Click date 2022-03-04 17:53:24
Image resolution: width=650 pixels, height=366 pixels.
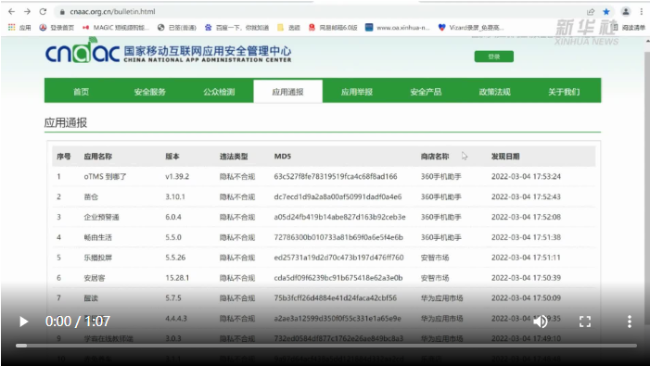(x=526, y=177)
